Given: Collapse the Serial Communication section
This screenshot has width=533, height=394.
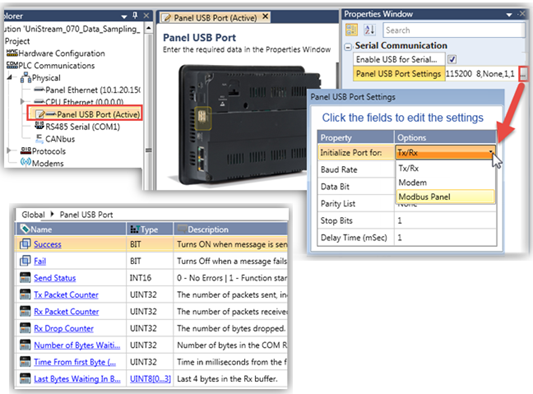Looking at the screenshot, I should (x=348, y=47).
